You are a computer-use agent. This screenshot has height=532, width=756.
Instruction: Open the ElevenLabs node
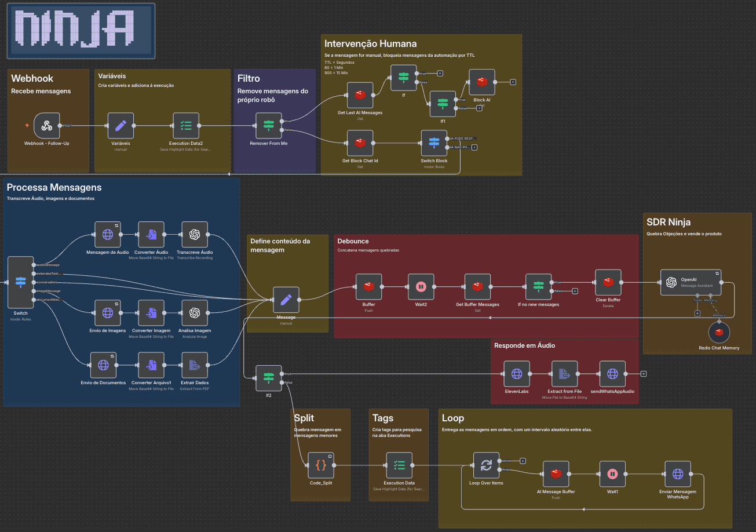[x=516, y=373]
